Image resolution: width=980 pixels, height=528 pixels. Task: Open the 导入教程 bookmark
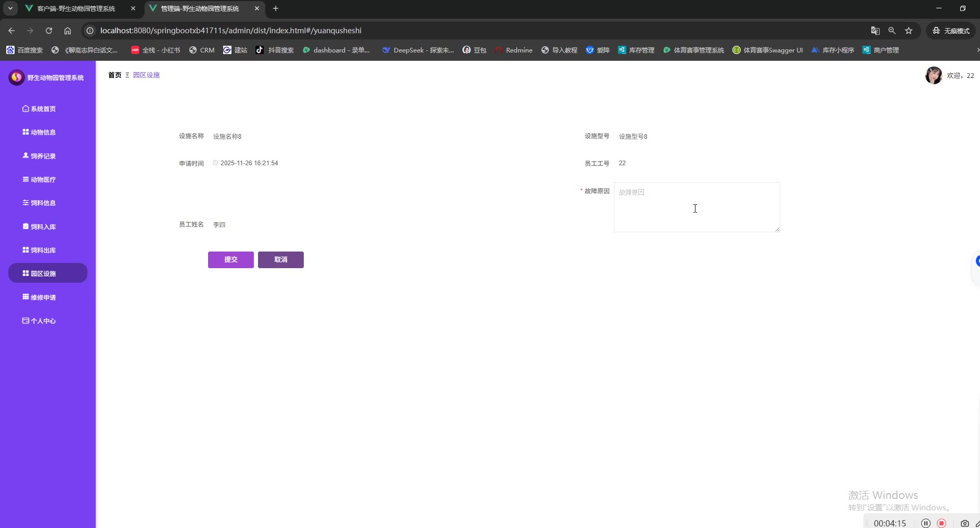[560, 50]
